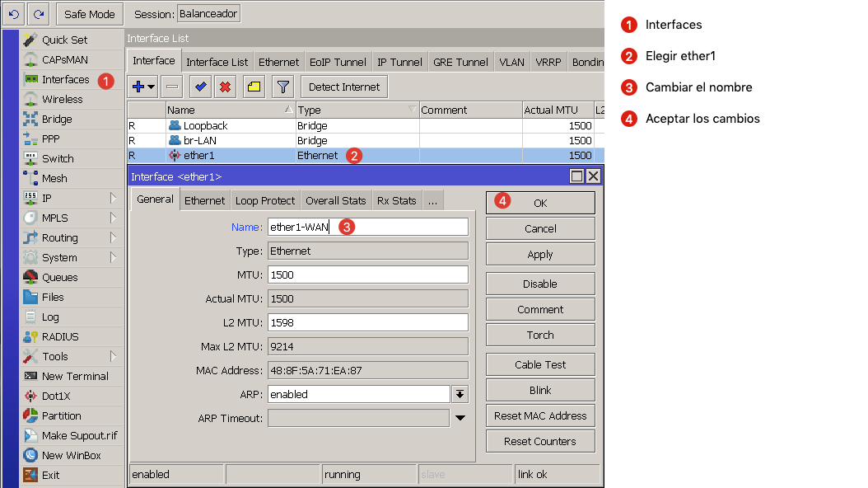This screenshot has width=868, height=488.
Task: Click the blue checkmark enable icon
Action: [199, 87]
